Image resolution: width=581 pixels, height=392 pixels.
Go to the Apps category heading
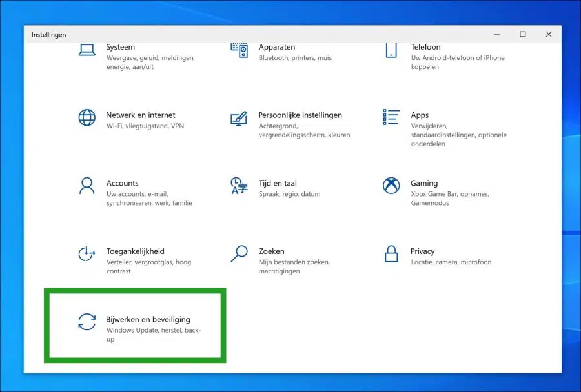[x=420, y=115]
